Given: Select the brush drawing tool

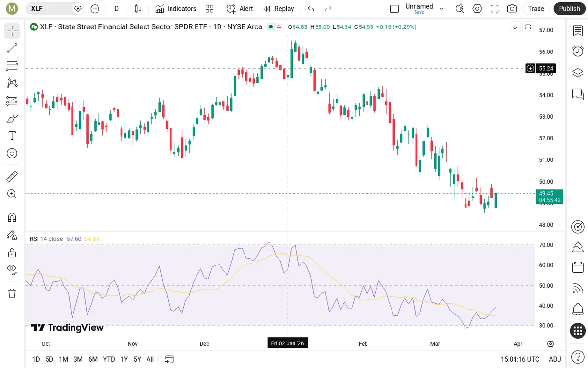Looking at the screenshot, I should (x=12, y=118).
